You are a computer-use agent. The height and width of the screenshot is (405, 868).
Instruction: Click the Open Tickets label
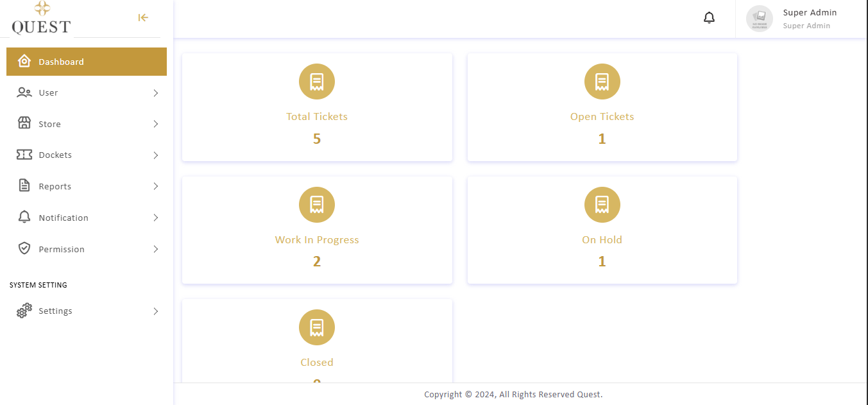[602, 117]
